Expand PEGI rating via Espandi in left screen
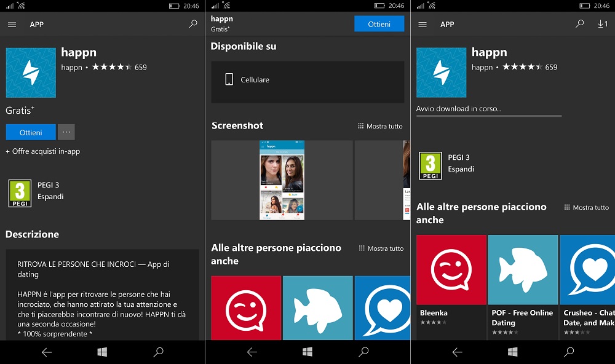The image size is (615, 364). point(50,197)
